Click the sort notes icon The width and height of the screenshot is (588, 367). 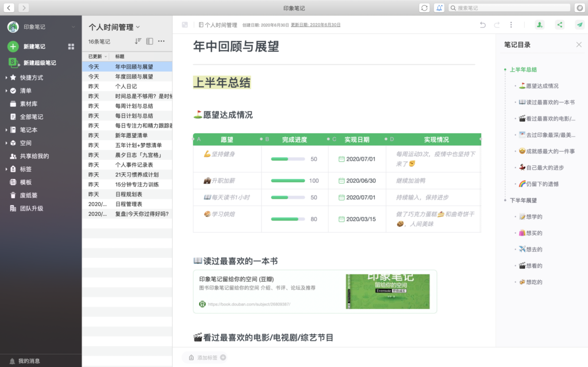coord(138,41)
